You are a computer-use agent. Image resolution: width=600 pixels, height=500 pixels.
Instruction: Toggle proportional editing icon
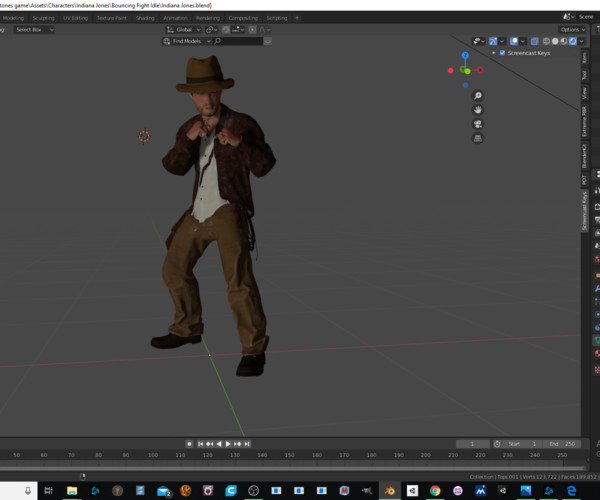252,29
